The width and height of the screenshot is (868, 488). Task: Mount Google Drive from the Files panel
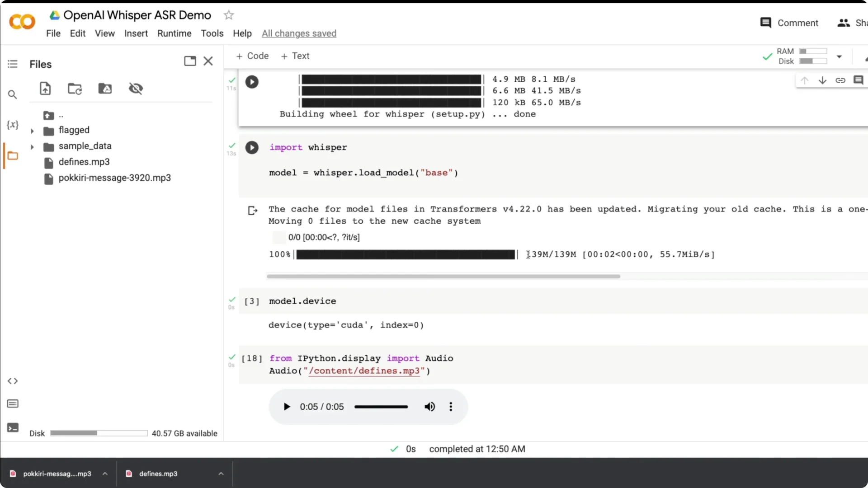104,88
